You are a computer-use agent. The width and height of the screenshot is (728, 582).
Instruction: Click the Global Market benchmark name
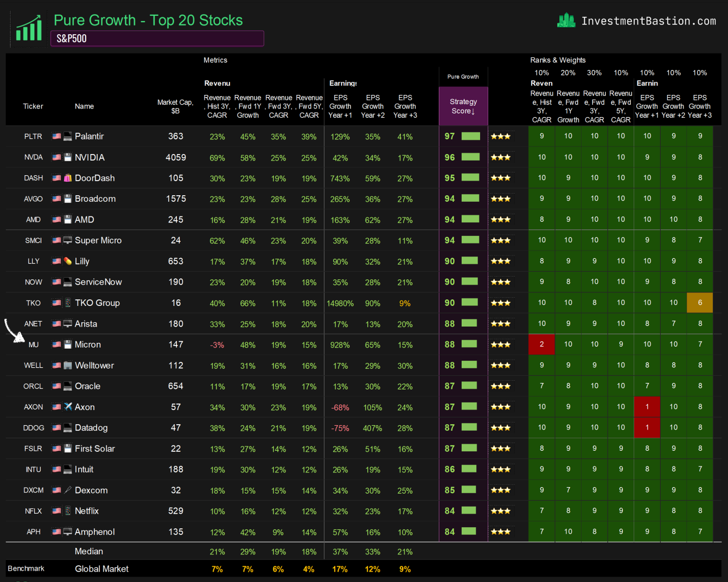click(x=101, y=568)
